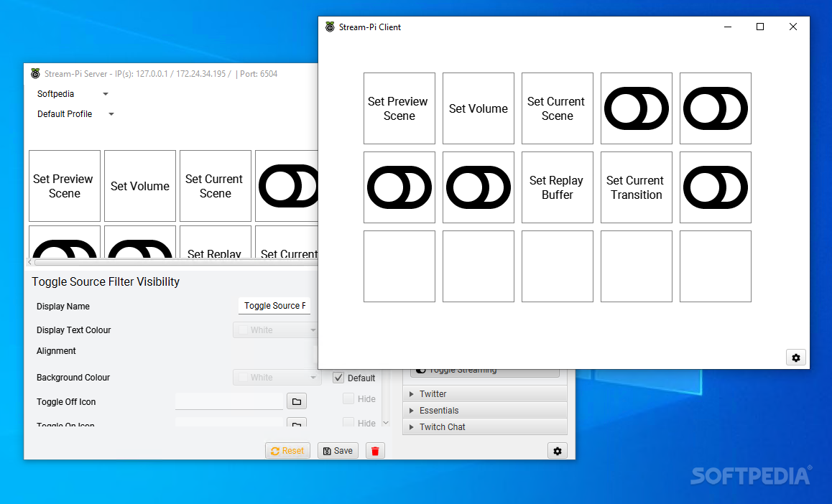Viewport: 832px width, 504px height.
Task: Click Set Current Scene tile in Server window
Action: pos(215,186)
